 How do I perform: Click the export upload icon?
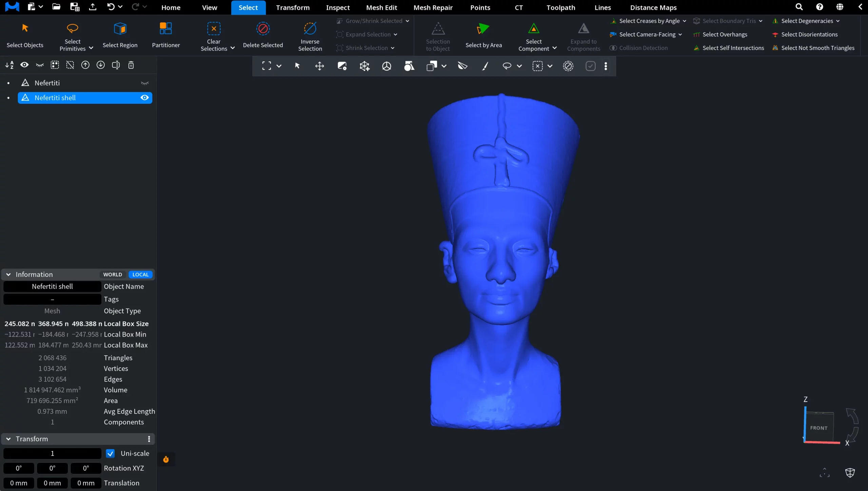(x=93, y=7)
